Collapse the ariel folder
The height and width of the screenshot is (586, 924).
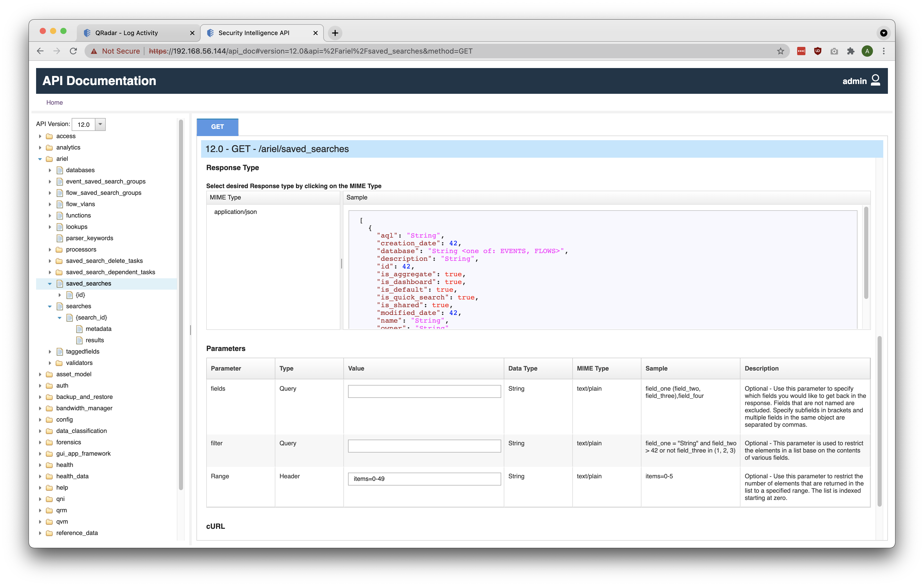[x=40, y=159]
